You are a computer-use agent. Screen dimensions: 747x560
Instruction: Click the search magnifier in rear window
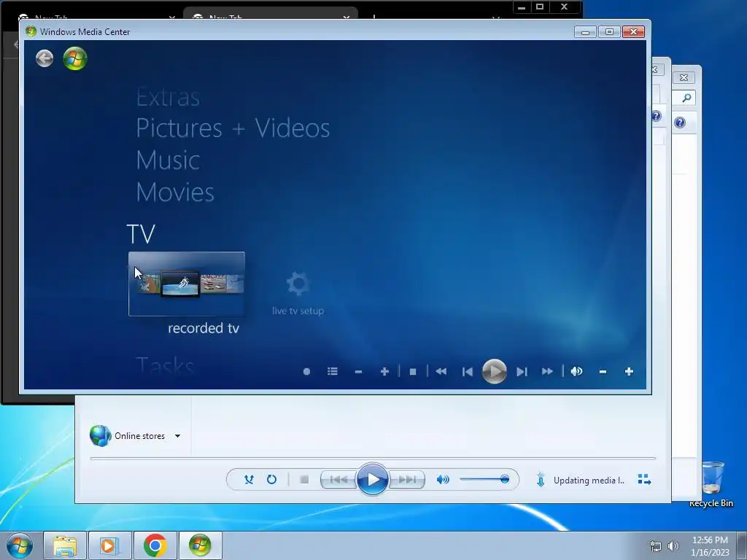coord(686,98)
